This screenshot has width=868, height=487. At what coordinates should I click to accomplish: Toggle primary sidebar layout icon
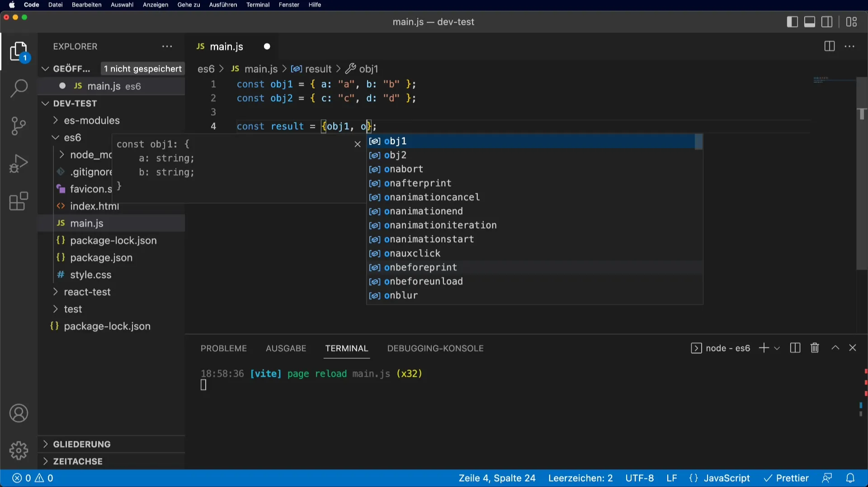tap(792, 22)
